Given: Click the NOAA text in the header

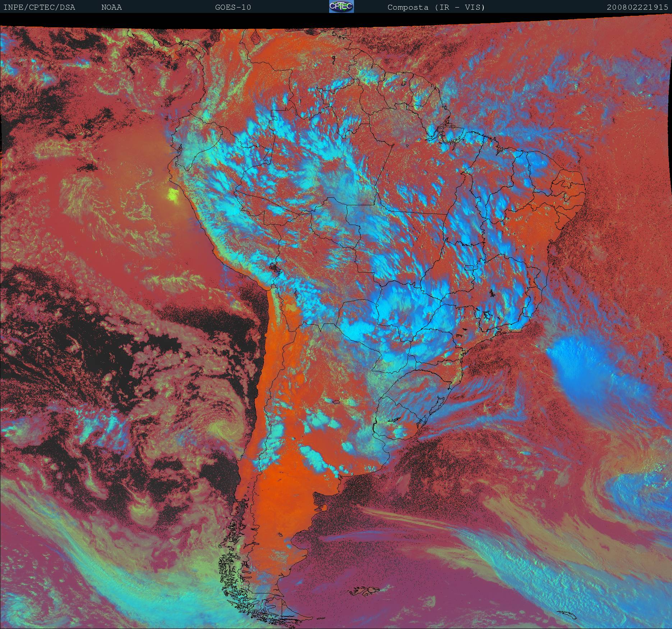Looking at the screenshot, I should pos(111,7).
